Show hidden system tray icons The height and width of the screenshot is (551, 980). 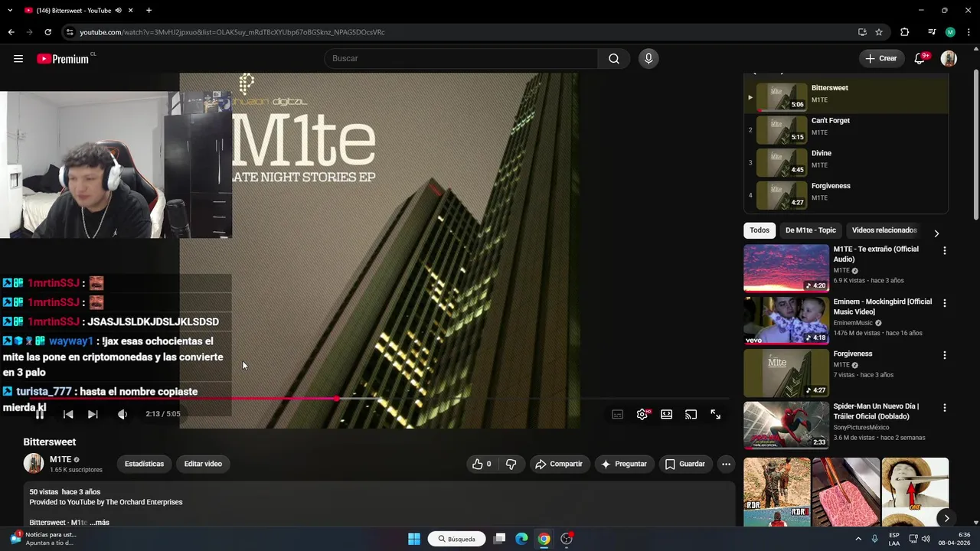[x=858, y=539]
